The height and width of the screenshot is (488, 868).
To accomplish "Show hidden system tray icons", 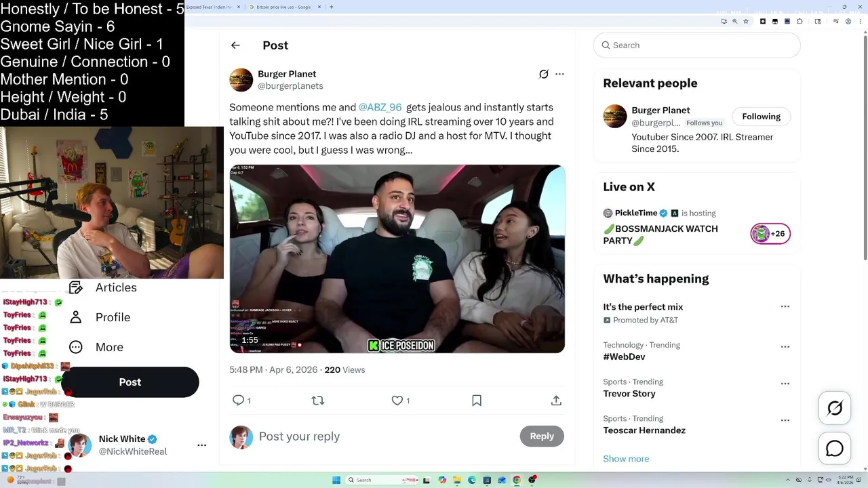I will point(788,480).
